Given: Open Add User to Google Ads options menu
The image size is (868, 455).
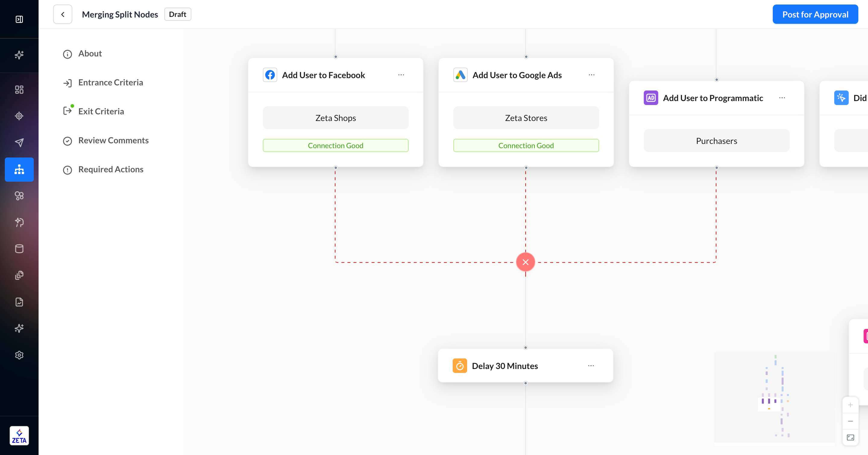Looking at the screenshot, I should (x=591, y=75).
